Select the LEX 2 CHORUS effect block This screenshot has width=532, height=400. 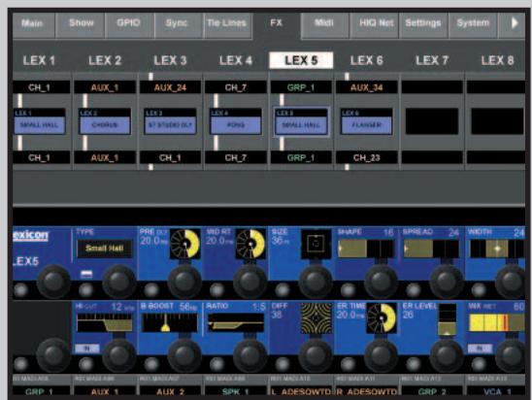click(105, 121)
